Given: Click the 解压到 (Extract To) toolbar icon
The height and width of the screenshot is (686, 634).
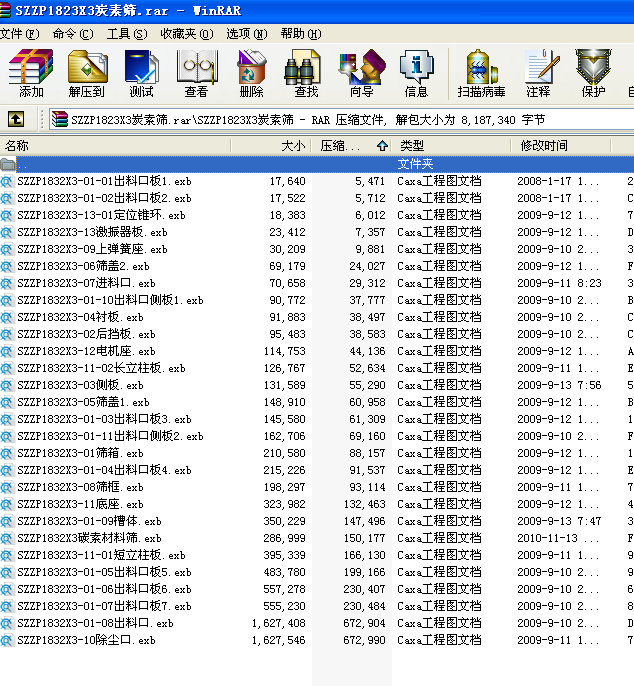Looking at the screenshot, I should click(x=88, y=66).
